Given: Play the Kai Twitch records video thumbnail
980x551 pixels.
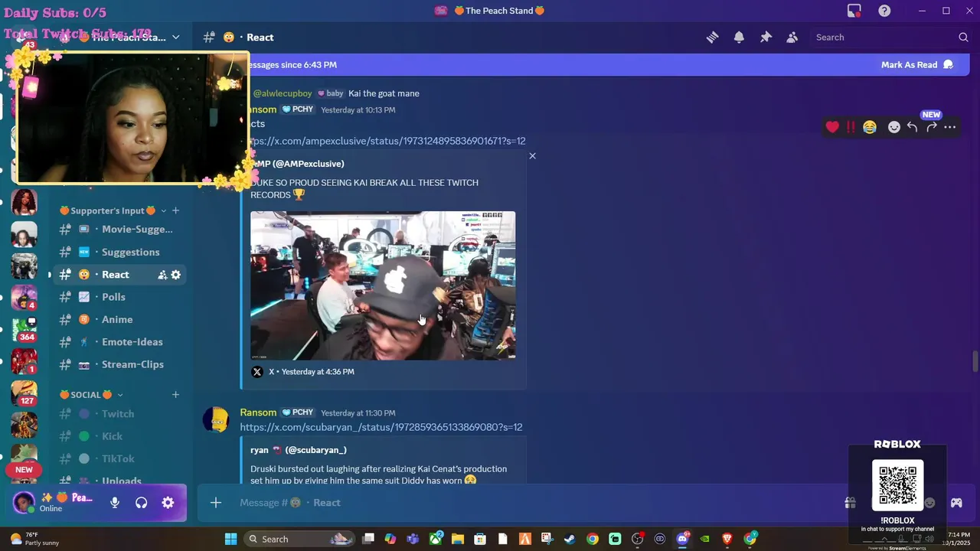Looking at the screenshot, I should pyautogui.click(x=383, y=285).
